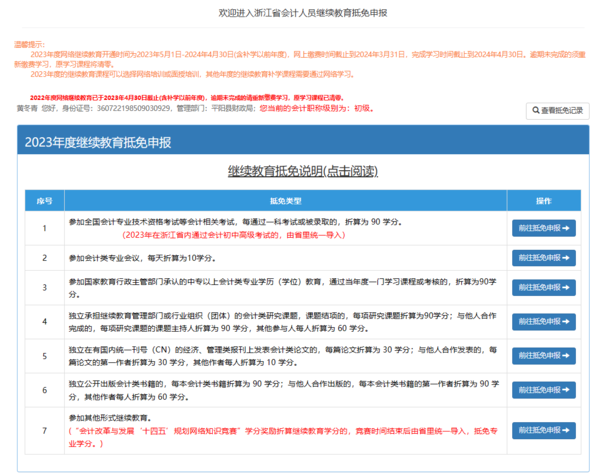The image size is (600, 476).
Task: Click the text 参加其他形式继续教育
Action: [x=110, y=418]
